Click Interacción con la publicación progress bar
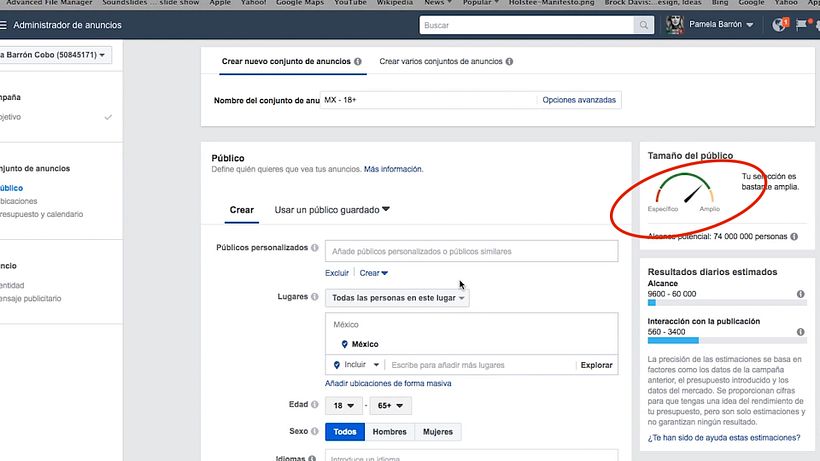Screen dimensions: 820x461 (726, 340)
